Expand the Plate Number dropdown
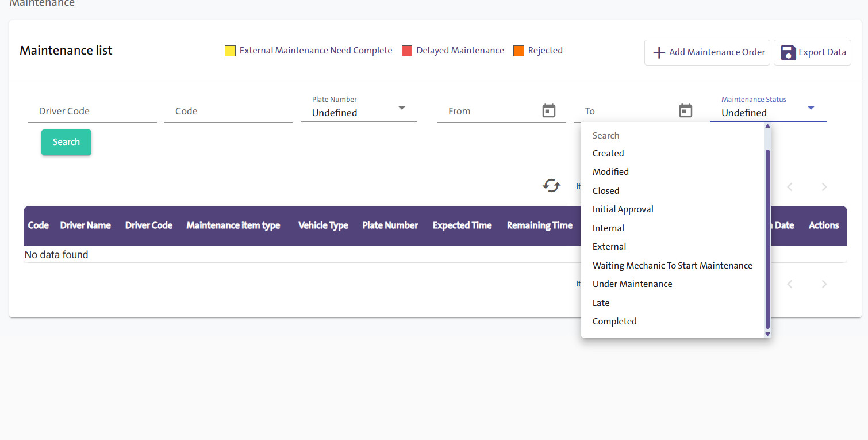 [402, 108]
